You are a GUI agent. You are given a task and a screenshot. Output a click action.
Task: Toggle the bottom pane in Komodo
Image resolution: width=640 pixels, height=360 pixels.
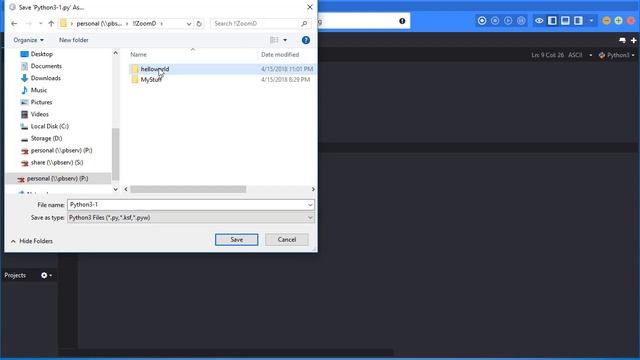point(565,20)
